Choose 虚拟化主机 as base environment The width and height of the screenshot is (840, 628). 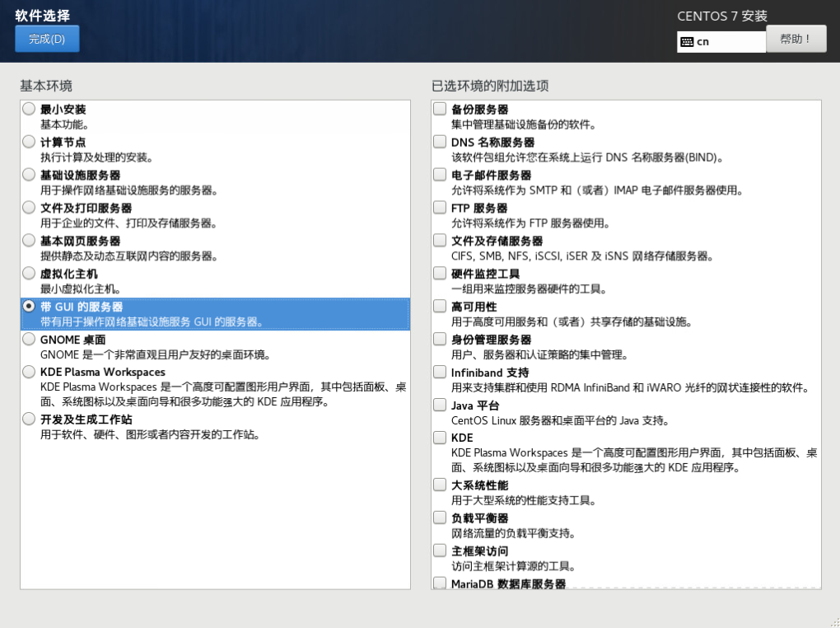click(x=29, y=274)
